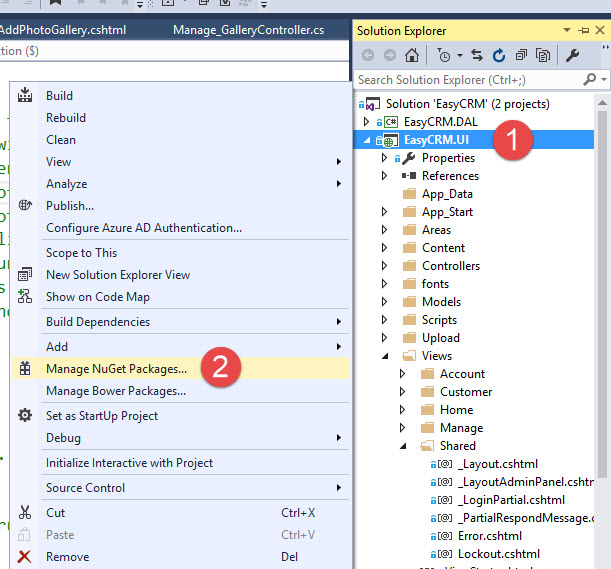Switch to Manage_GalleryController.cs tab
611x569 pixels.
click(249, 30)
